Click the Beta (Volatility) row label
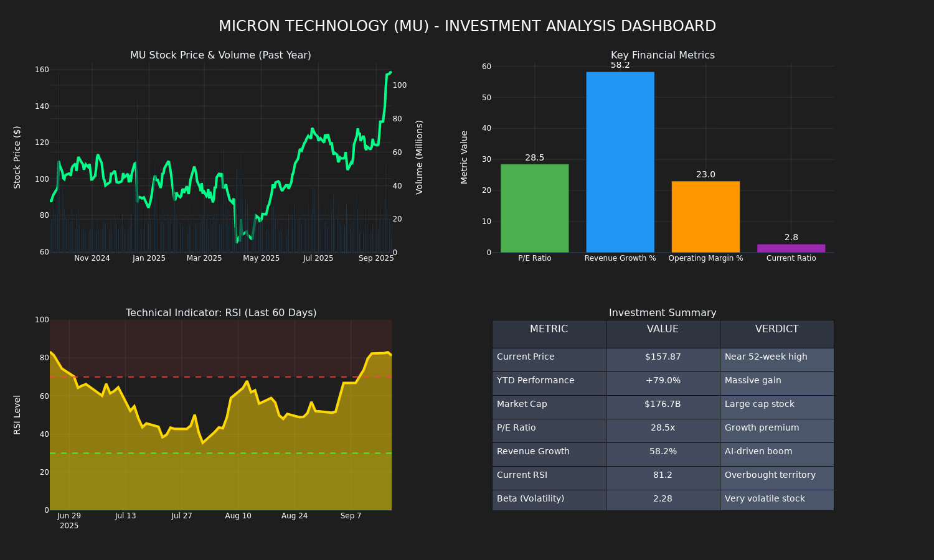The height and width of the screenshot is (560, 934). (x=531, y=499)
